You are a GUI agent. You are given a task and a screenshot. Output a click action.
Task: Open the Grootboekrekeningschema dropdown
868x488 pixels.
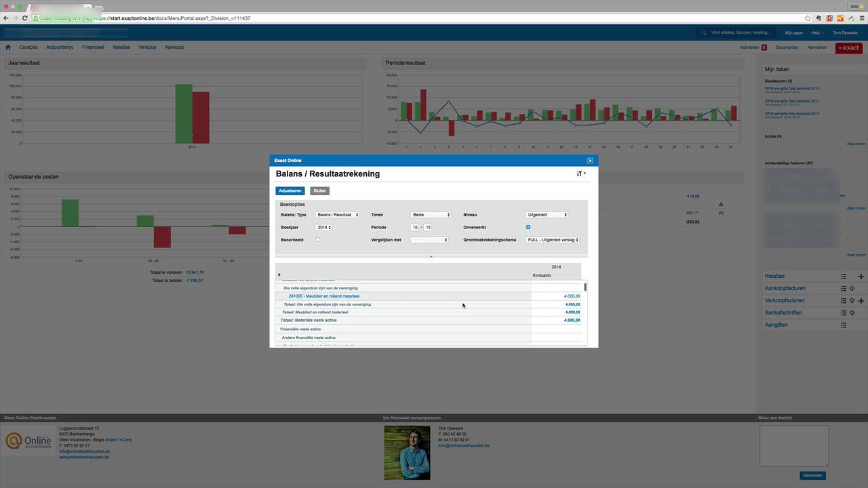coord(552,240)
